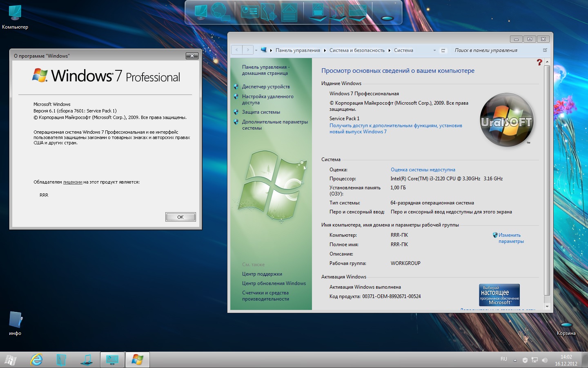Click the taskbar clock showing 14:02
The width and height of the screenshot is (588, 368).
pyautogui.click(x=566, y=360)
